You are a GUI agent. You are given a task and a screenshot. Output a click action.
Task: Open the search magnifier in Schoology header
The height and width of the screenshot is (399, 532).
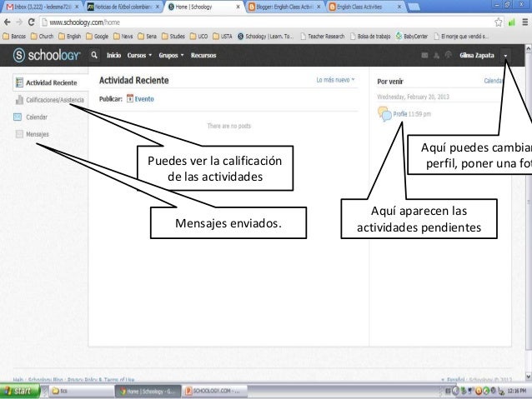point(94,55)
